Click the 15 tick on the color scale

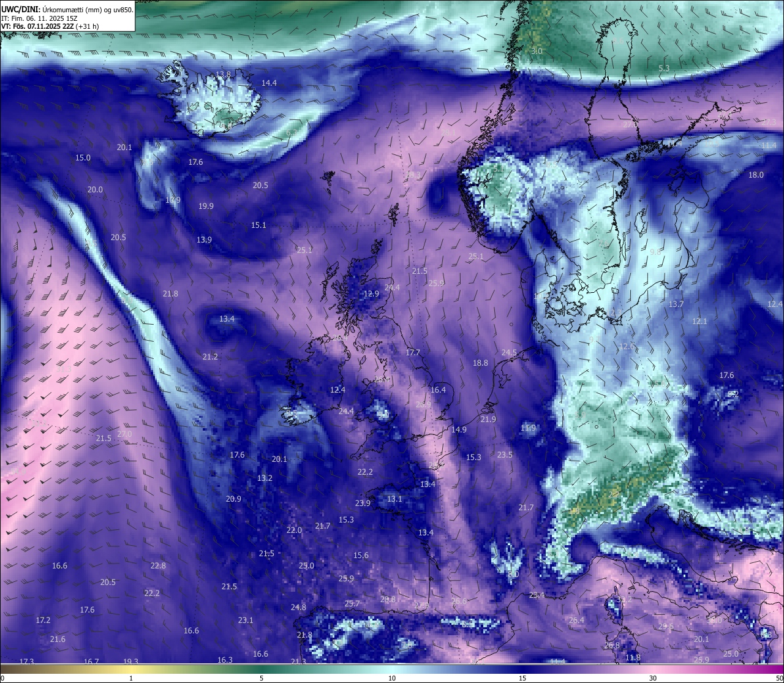[522, 678]
